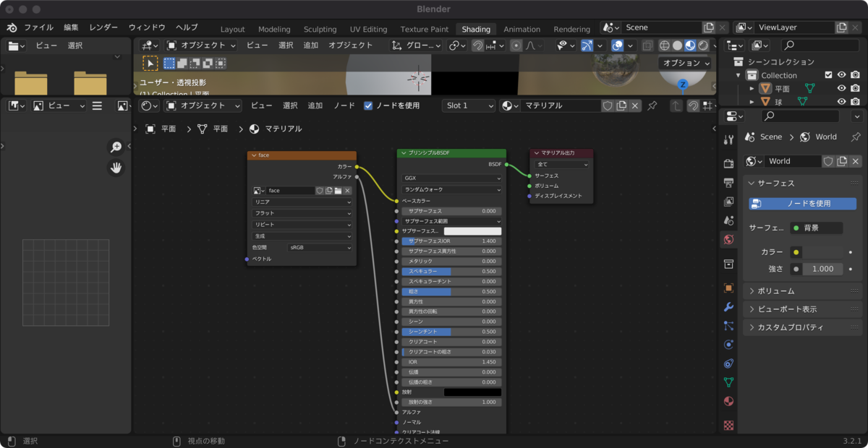Screen dimensions: 868x448
Task: Open the World properties tab
Action: click(x=728, y=239)
